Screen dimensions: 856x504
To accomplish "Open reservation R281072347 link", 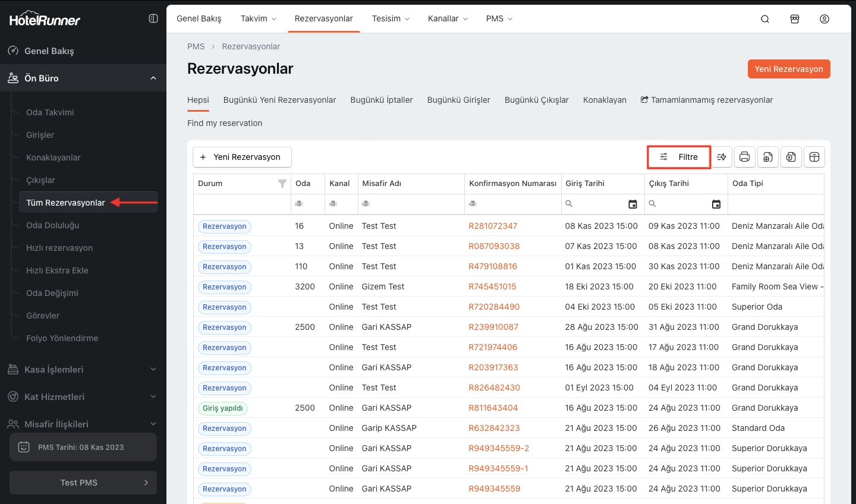I will point(493,226).
